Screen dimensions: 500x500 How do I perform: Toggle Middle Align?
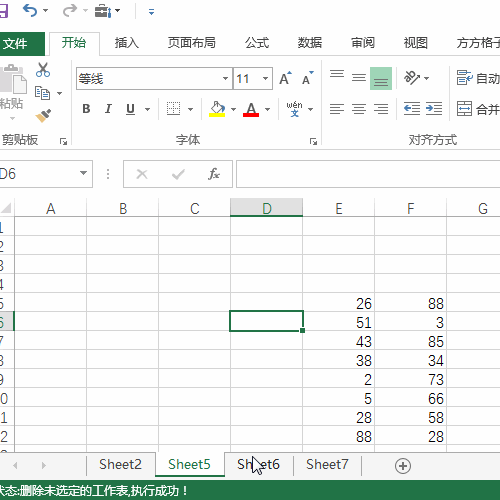pos(359,78)
